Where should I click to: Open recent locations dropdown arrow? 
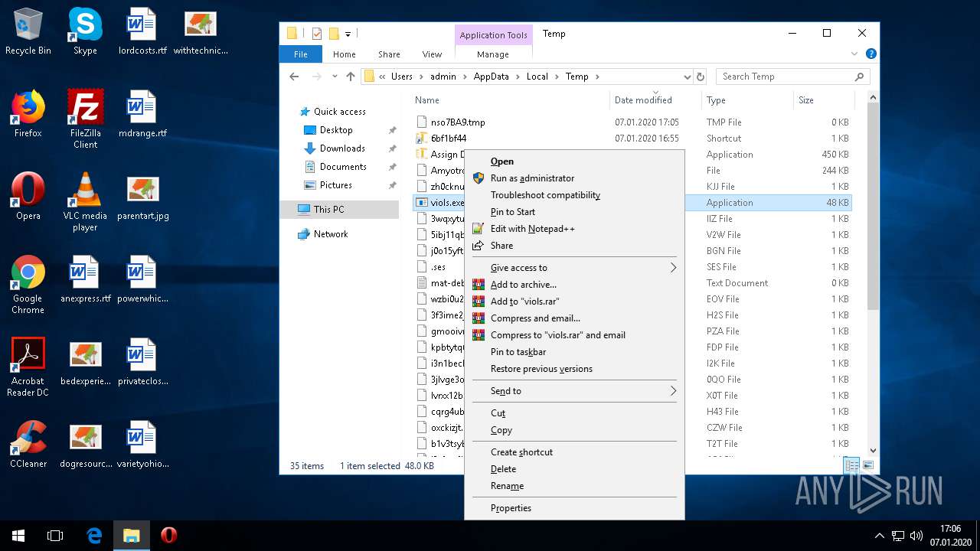[335, 77]
